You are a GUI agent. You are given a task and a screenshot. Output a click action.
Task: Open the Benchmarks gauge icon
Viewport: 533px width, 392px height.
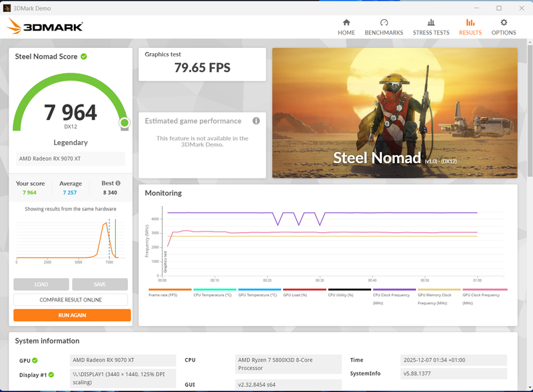pyautogui.click(x=384, y=23)
